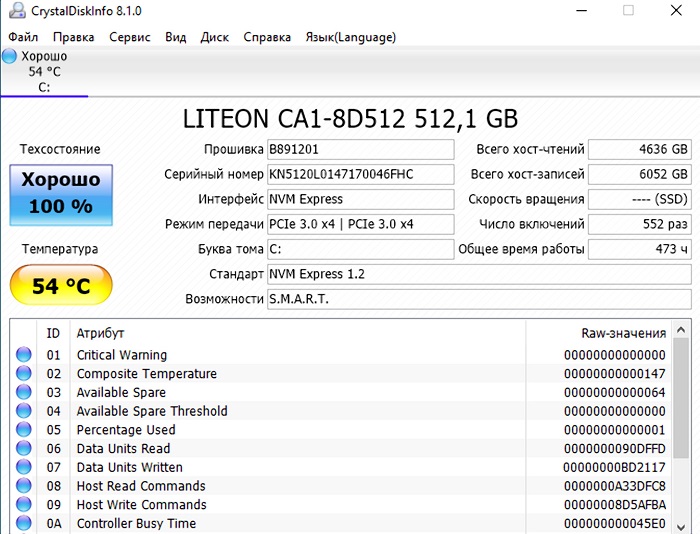Click raw value 000000000045E0

click(615, 524)
